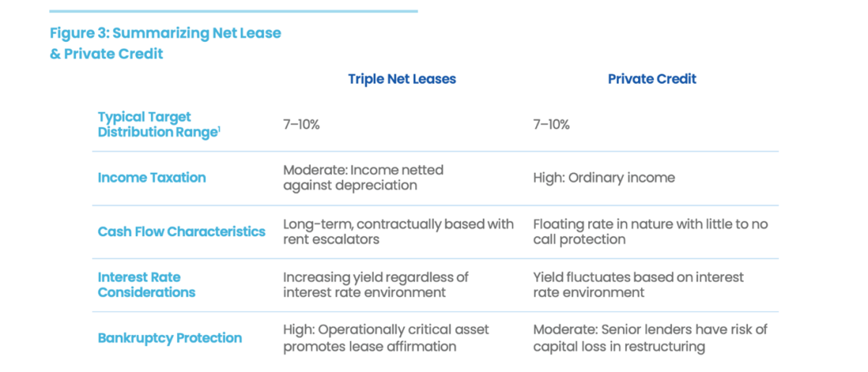868x372 pixels.
Task: Click the 'Floating rate in nature' cell
Action: (x=650, y=232)
